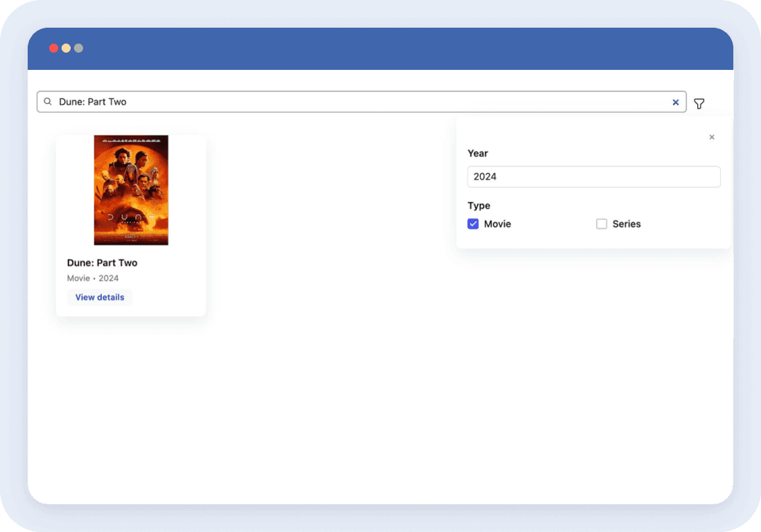The height and width of the screenshot is (532, 761).
Task: Click the Type label in filter panel
Action: click(x=479, y=206)
